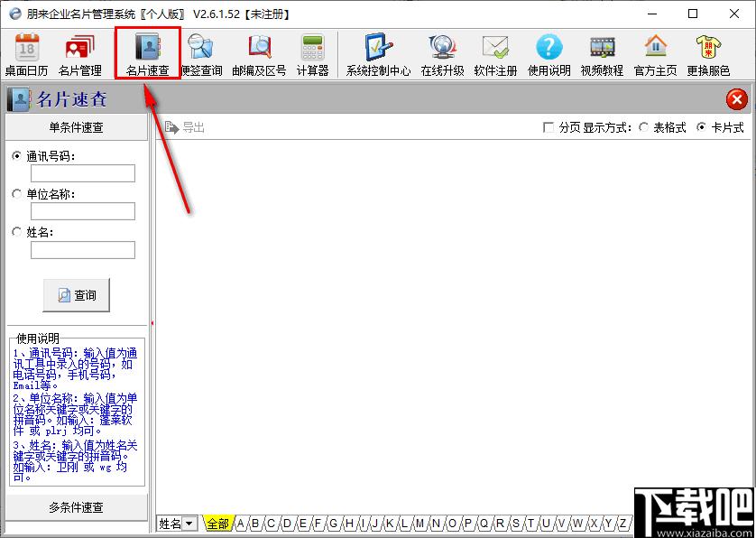Select the I letter tab
Screen dimensions: 756x538
click(x=363, y=523)
